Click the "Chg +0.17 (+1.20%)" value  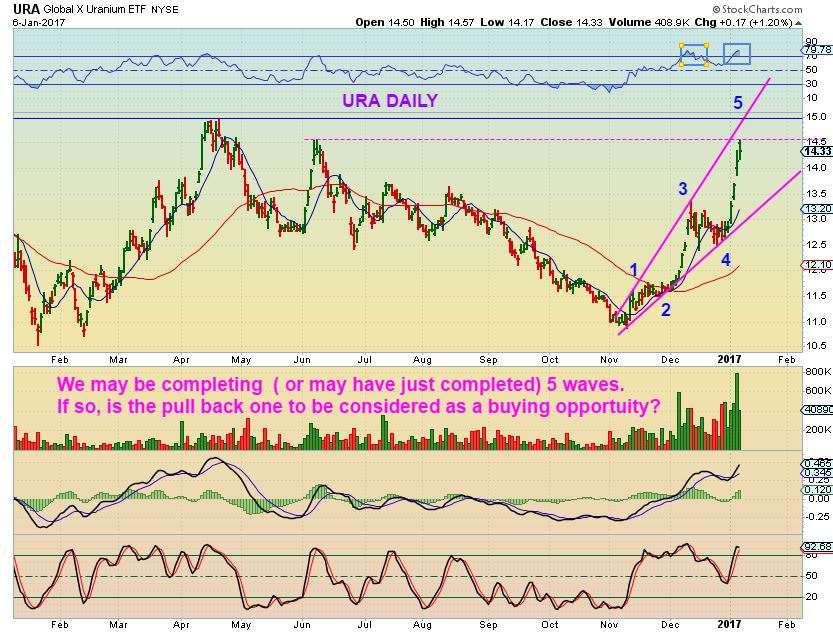pyautogui.click(x=743, y=22)
